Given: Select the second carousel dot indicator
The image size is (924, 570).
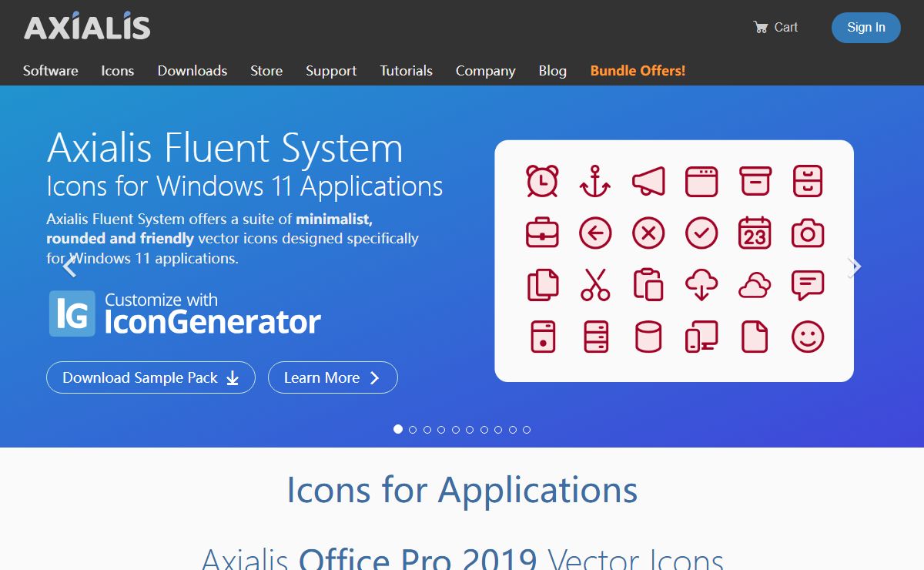Looking at the screenshot, I should [x=413, y=430].
